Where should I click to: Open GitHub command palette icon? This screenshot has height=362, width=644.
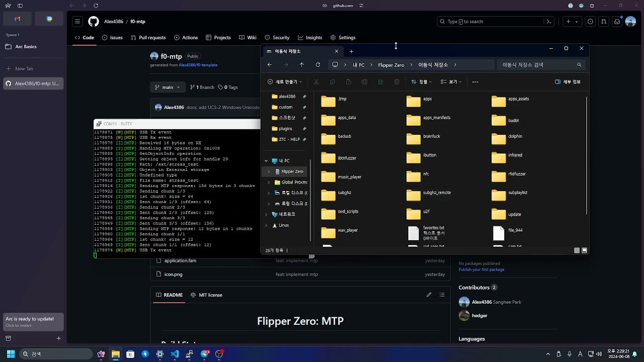pos(549,22)
